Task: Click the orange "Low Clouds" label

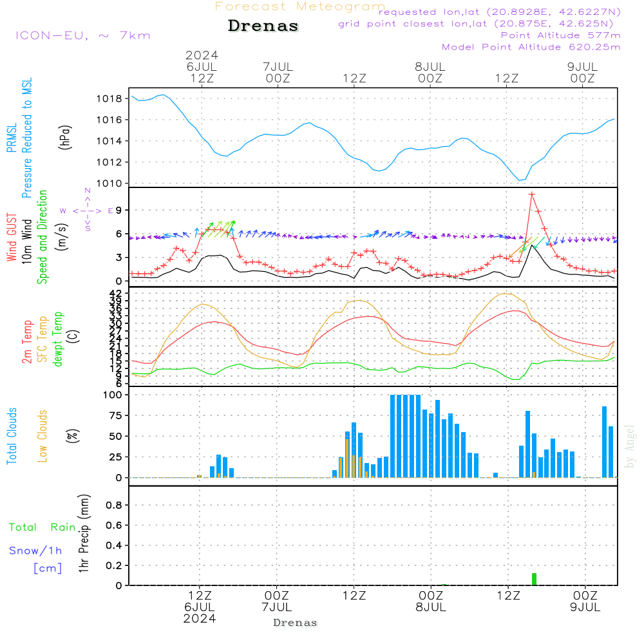Action: pos(42,436)
